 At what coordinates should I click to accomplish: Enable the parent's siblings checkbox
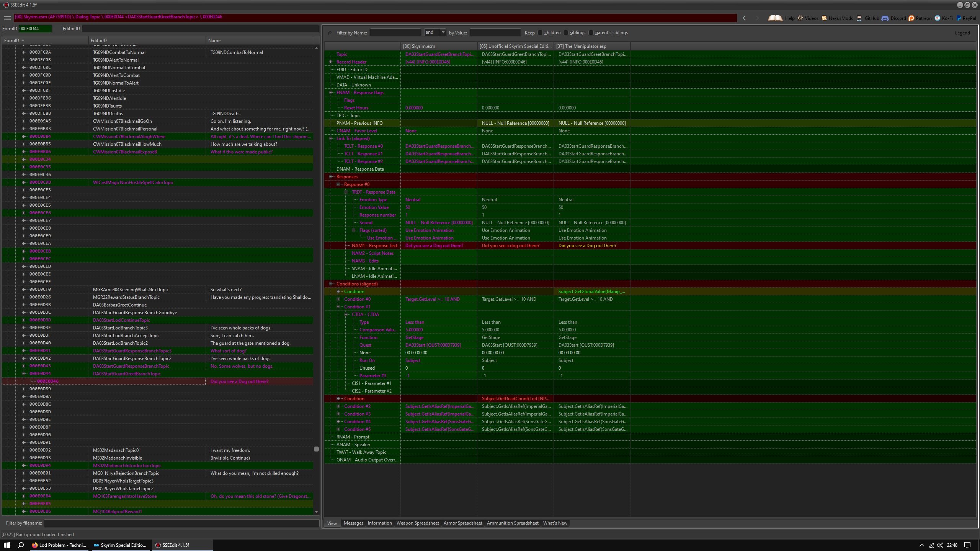(x=591, y=33)
